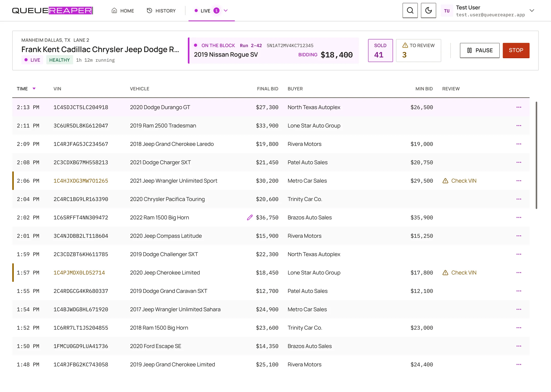Open row menu for 2017 Jeep Wrangler Unlimited Sahara

click(519, 309)
